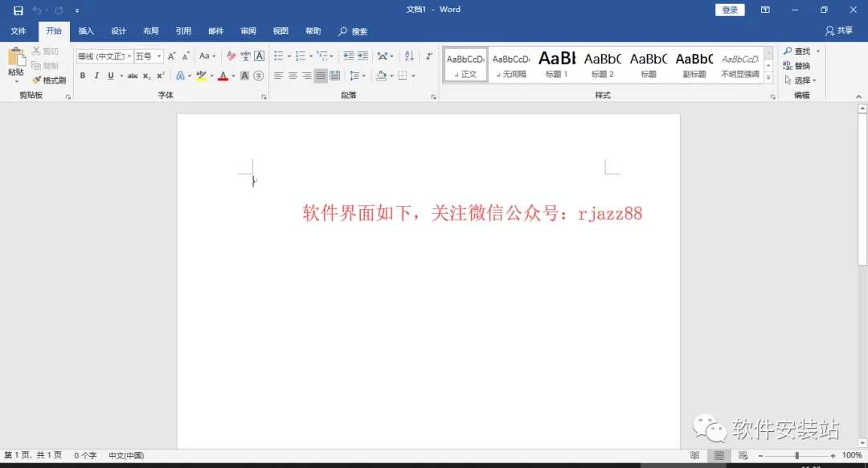Click the Character Border icon
The height and width of the screenshot is (468, 868).
coord(259,56)
